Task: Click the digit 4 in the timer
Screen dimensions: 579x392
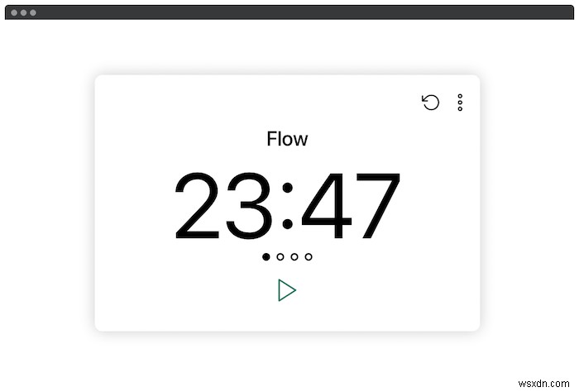Action: click(x=325, y=207)
